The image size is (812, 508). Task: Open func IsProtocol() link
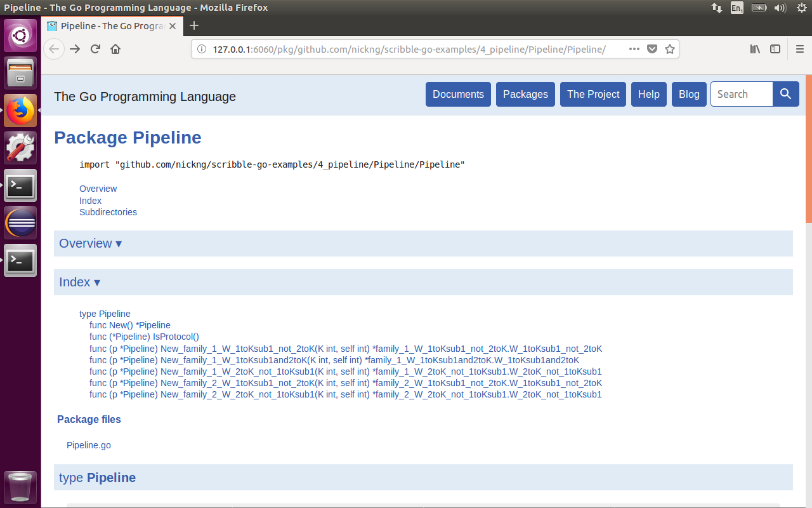coord(144,337)
